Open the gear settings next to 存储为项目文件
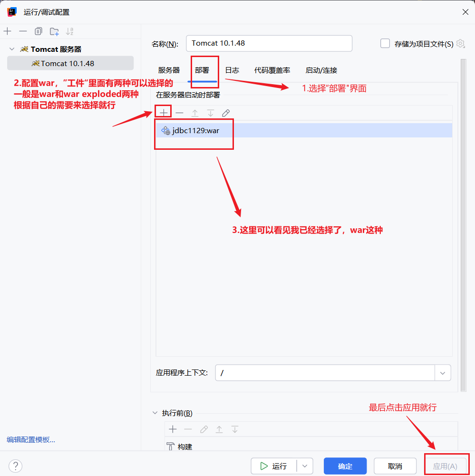Viewport: 475px width, 476px height. coord(460,44)
